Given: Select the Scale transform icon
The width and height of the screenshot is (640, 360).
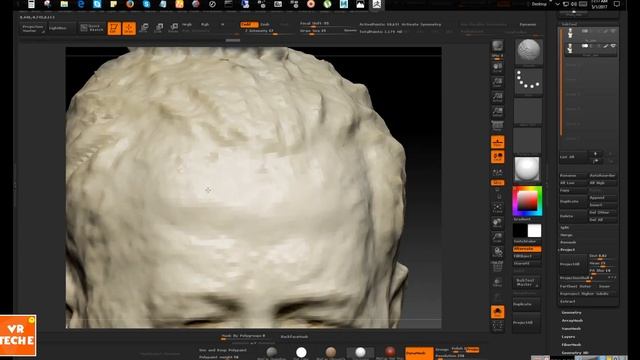Looking at the screenshot, I should click(x=159, y=28).
